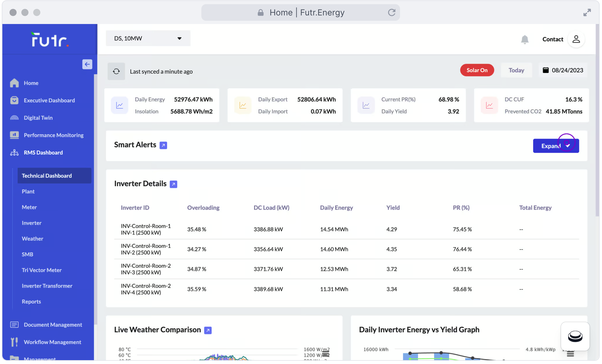Click the DC Load (kW) column header

(x=271, y=207)
